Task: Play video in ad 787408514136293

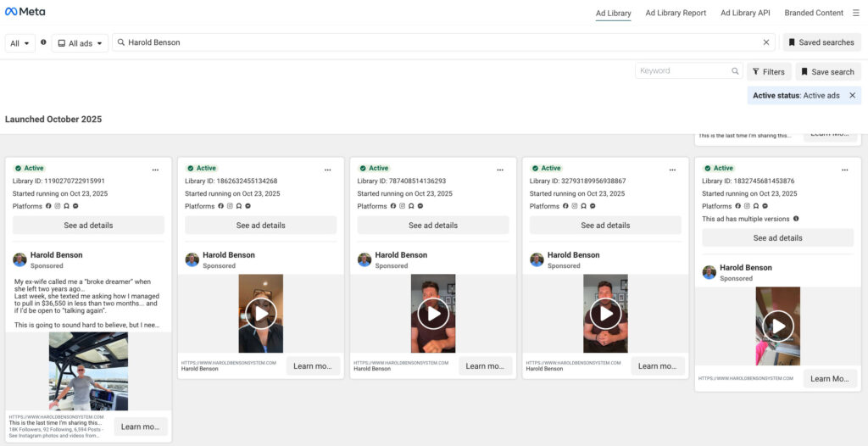Action: [x=433, y=314]
